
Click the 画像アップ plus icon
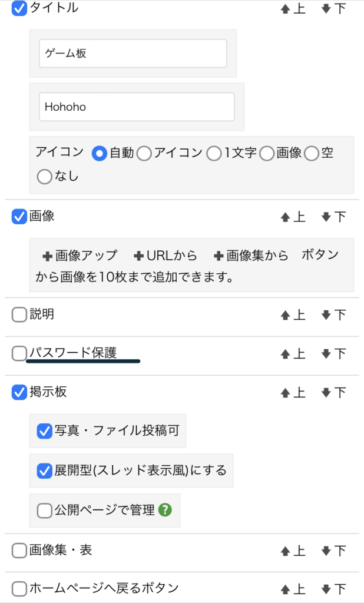[x=48, y=256]
